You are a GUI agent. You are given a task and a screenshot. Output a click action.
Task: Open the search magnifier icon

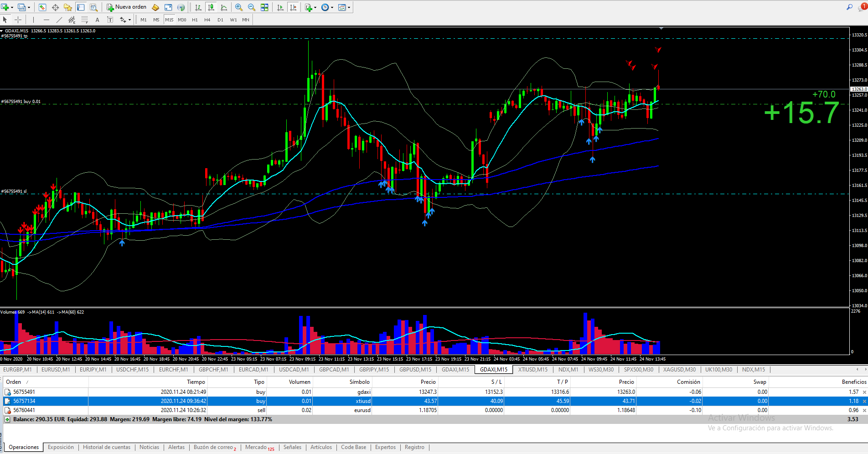coord(849,7)
